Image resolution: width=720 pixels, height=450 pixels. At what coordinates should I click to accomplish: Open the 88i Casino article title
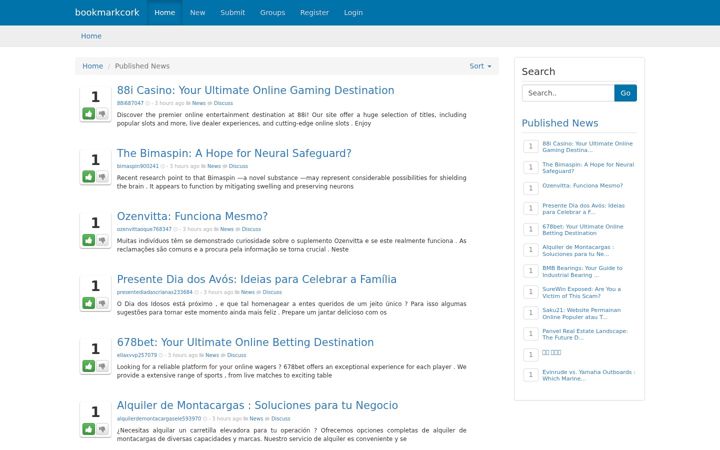click(255, 90)
